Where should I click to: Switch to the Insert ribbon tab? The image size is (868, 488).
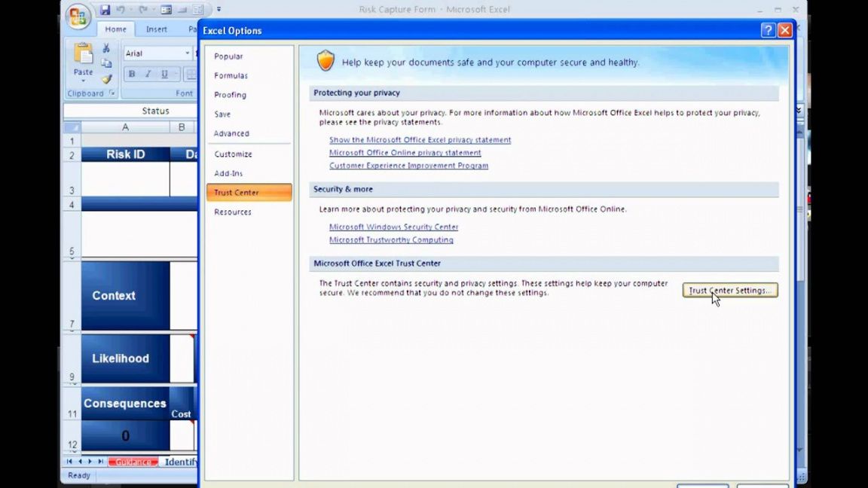point(157,29)
